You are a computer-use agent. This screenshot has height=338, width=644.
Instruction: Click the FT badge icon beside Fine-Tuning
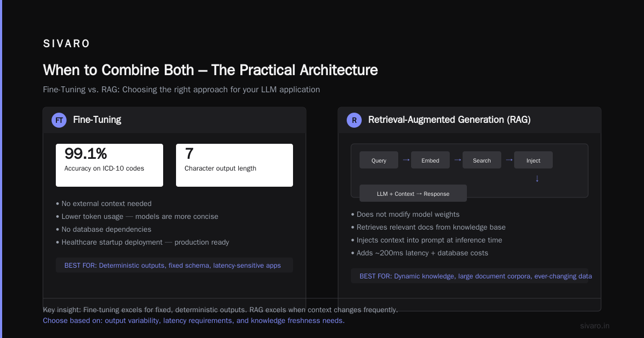[59, 120]
